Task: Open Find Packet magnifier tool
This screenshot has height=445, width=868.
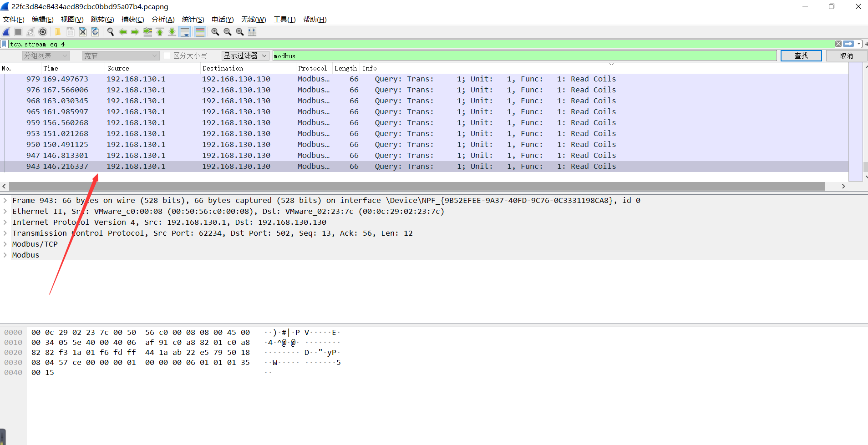Action: click(x=110, y=32)
